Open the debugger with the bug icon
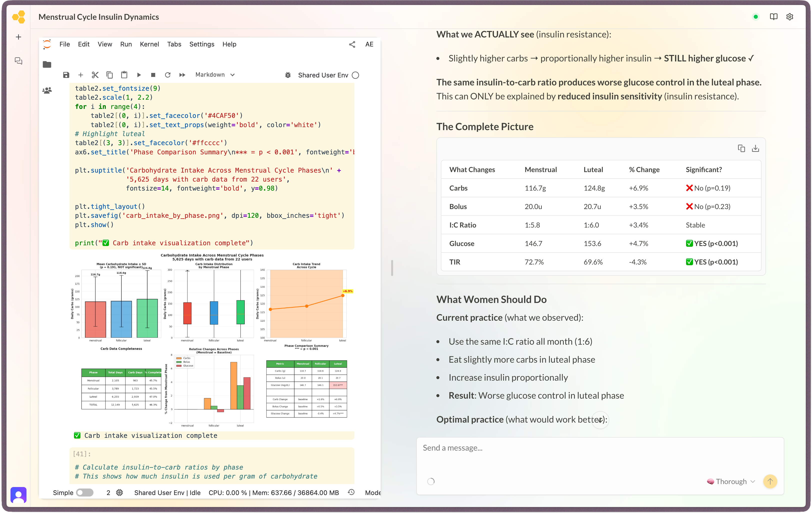812x513 pixels. coord(287,75)
